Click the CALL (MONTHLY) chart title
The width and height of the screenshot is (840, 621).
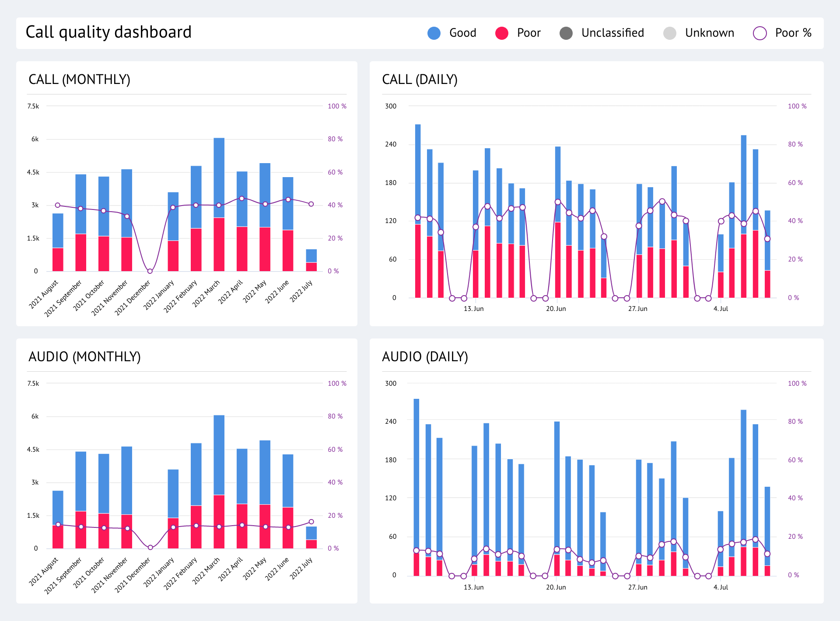(x=80, y=80)
